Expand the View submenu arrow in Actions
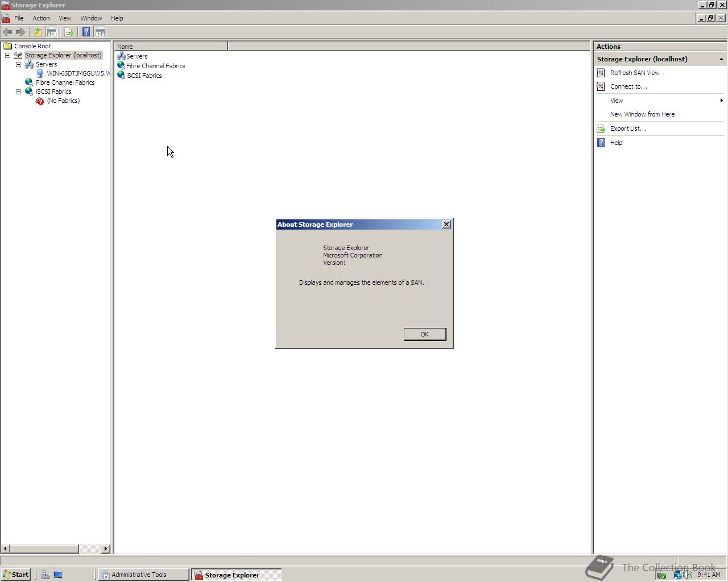Screen dimensions: 728x582 pyautogui.click(x=721, y=101)
